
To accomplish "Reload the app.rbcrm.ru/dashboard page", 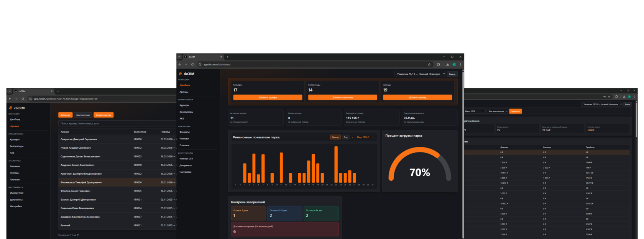I will [x=192, y=64].
